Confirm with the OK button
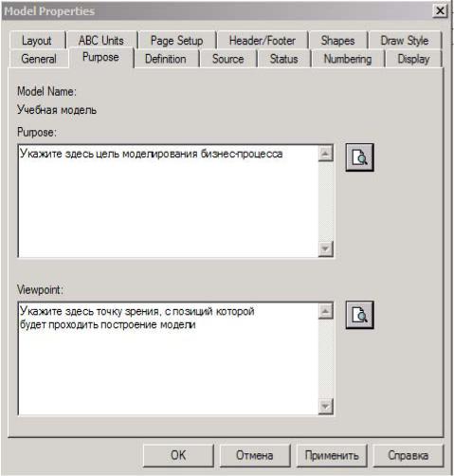 (x=178, y=455)
